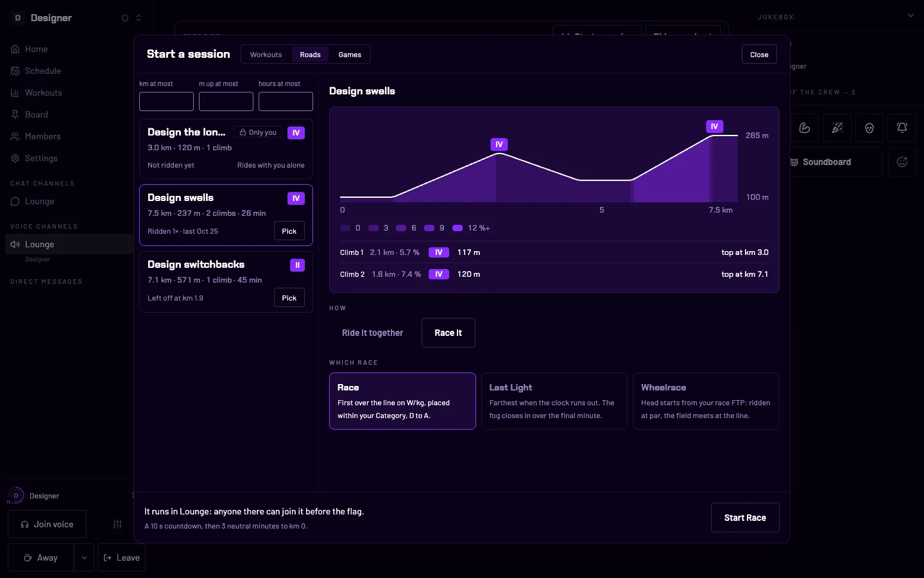Viewport: 924px width, 578px height.
Task: Open Settings in the sidebar
Action: (x=67, y=158)
